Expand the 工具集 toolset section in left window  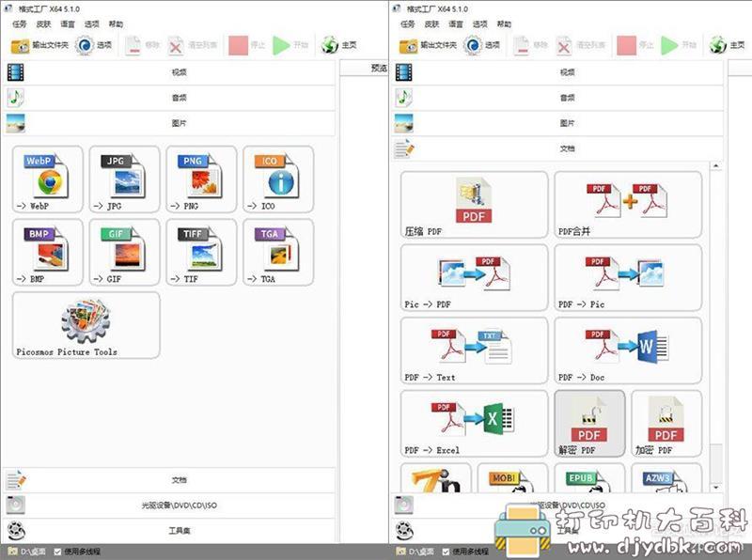click(169, 531)
